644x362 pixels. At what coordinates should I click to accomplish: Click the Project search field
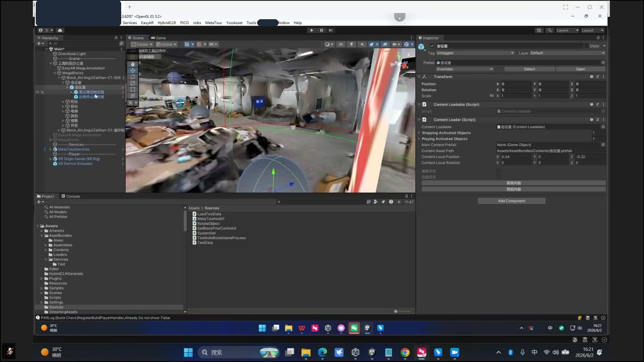tap(321, 202)
